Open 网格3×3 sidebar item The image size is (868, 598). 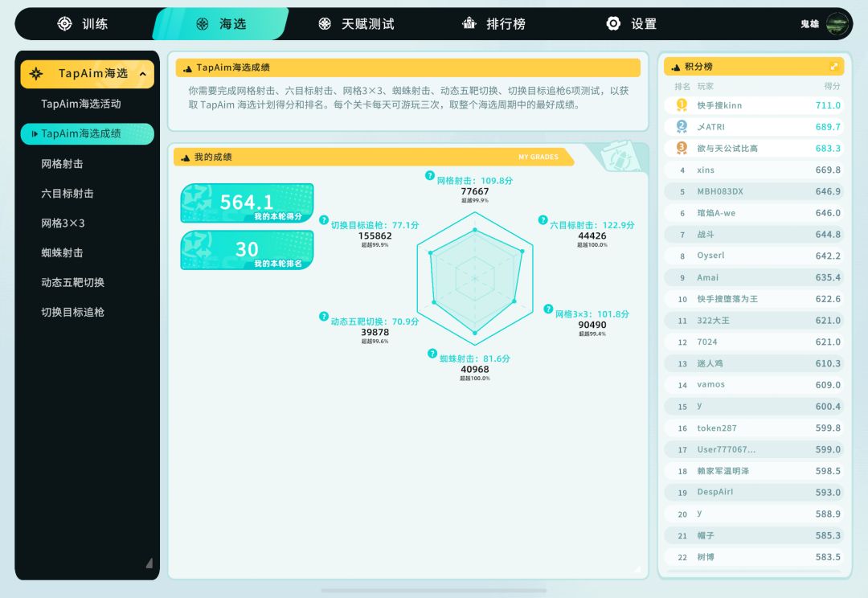pos(63,223)
